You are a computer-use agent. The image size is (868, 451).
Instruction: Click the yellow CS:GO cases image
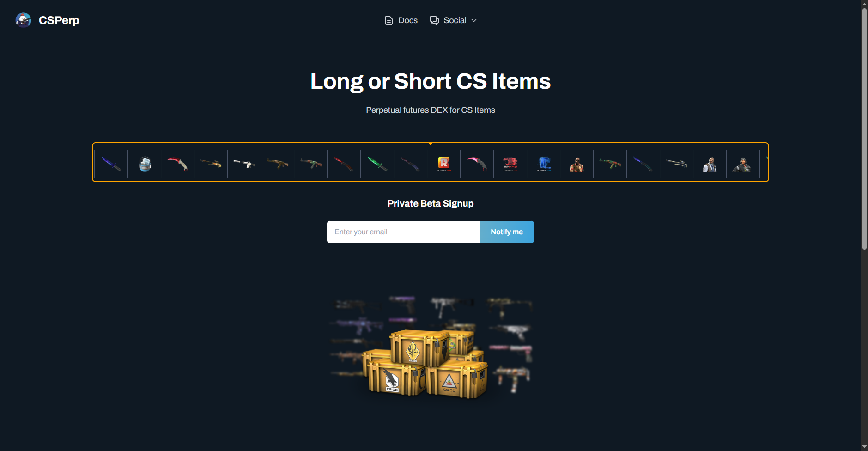(x=431, y=351)
